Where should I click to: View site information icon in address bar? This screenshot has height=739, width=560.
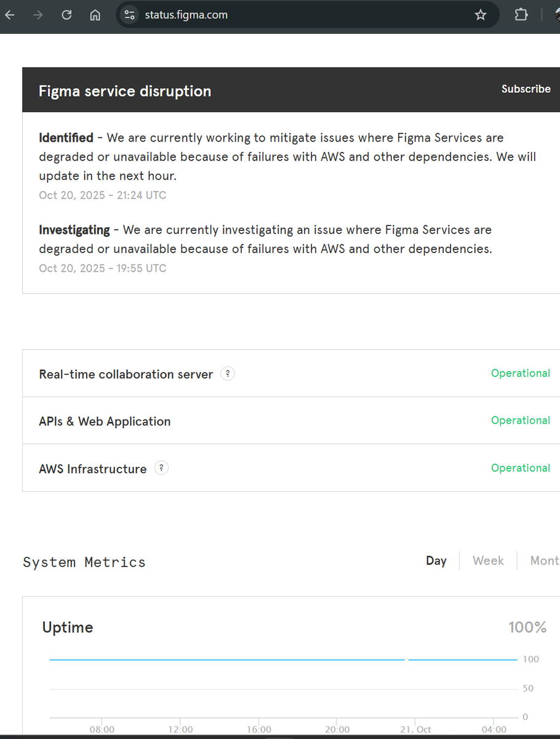(130, 15)
